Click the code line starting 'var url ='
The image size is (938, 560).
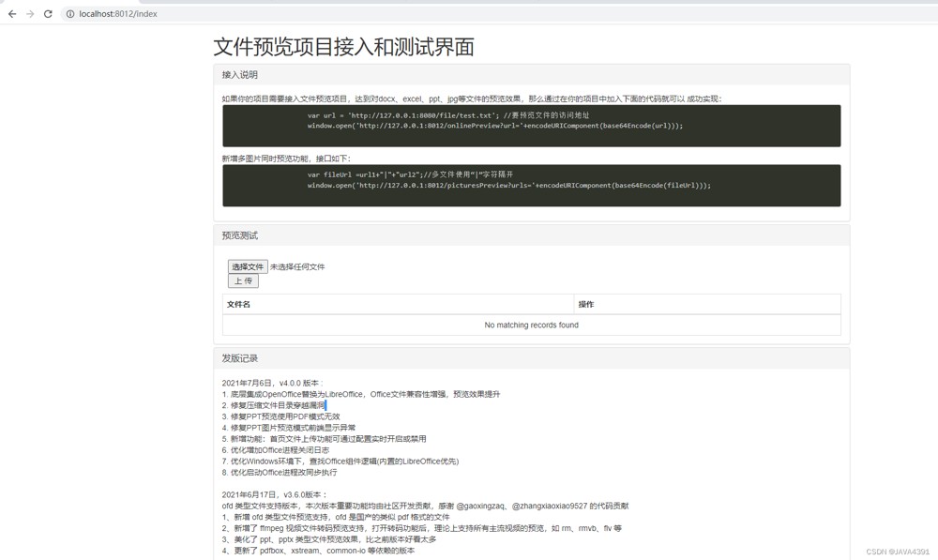tap(448, 115)
